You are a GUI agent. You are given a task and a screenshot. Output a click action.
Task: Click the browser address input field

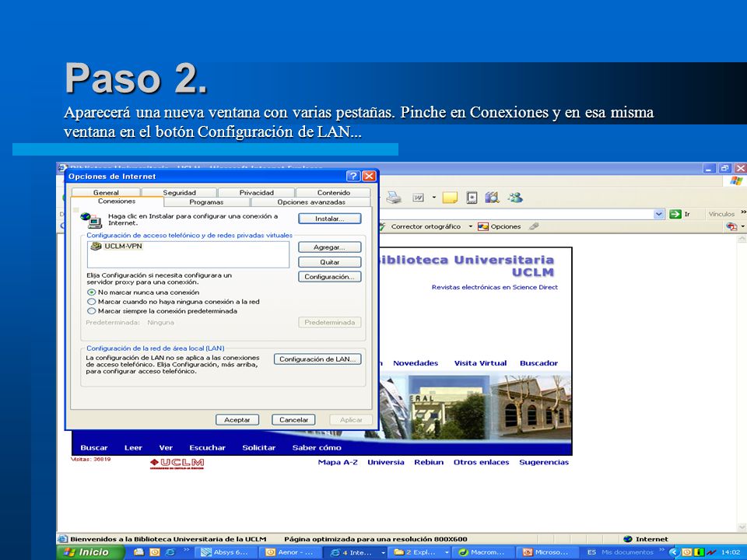517,215
